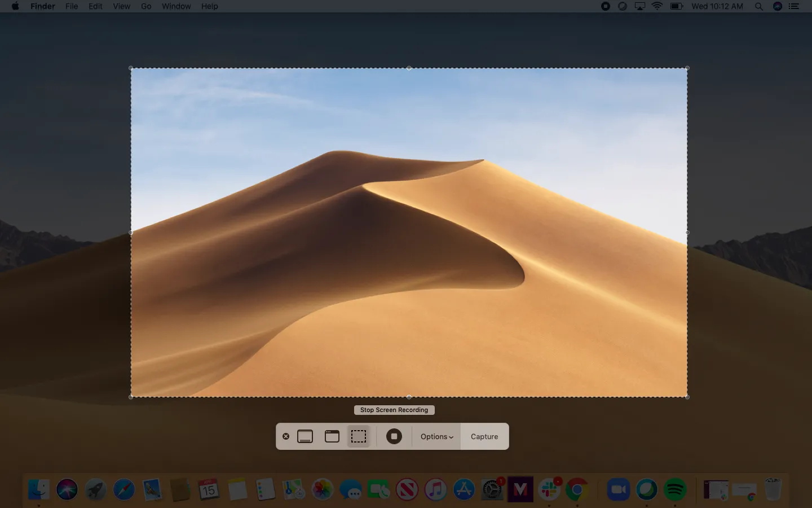Open Google Chrome from the Dock

(x=577, y=489)
